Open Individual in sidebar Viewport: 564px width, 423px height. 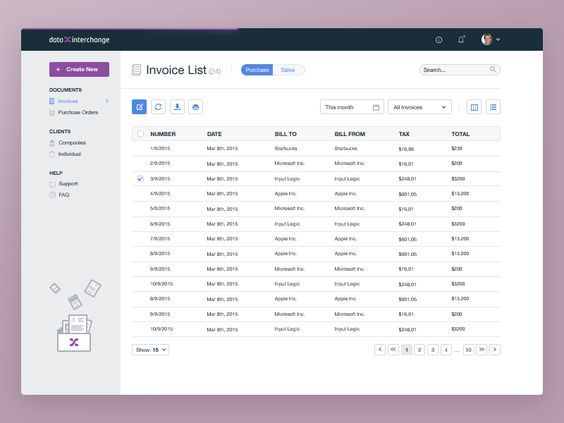pyautogui.click(x=69, y=154)
